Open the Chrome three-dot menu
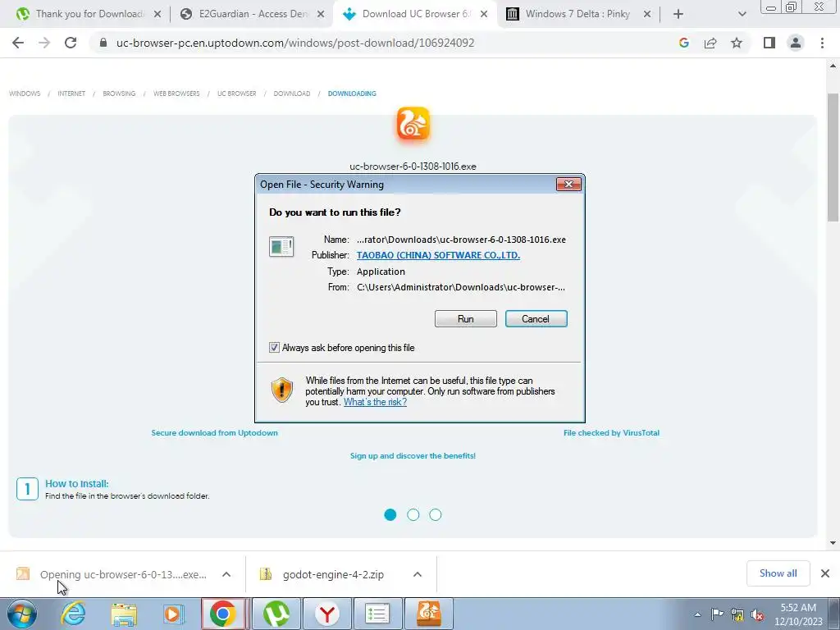840x630 pixels. (x=822, y=43)
